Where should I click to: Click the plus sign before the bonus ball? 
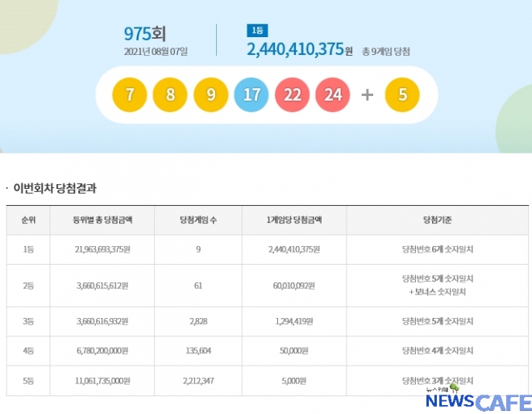[368, 94]
